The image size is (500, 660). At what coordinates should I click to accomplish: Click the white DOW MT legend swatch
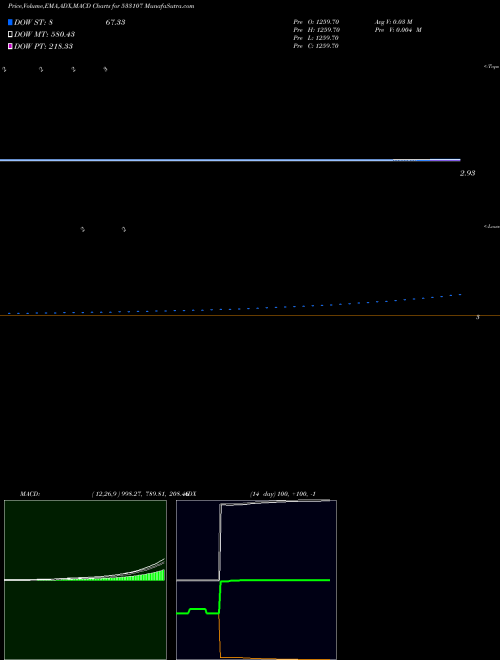tap(10, 34)
